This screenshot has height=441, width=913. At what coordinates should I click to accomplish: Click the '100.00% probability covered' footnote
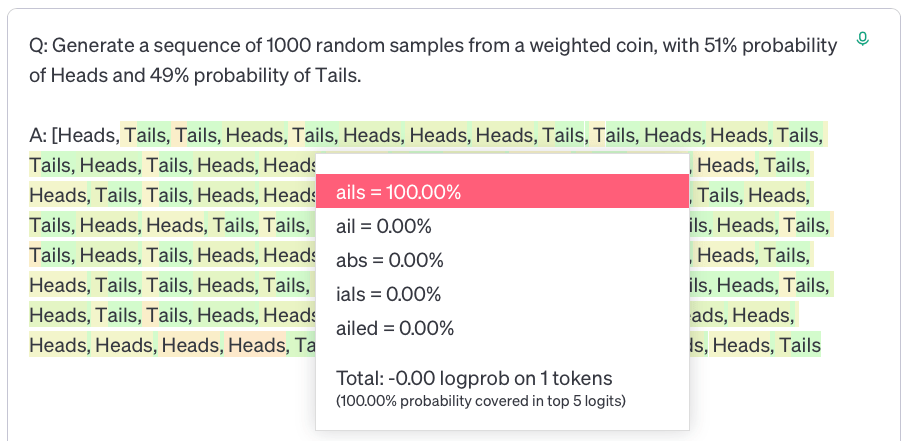[x=481, y=401]
